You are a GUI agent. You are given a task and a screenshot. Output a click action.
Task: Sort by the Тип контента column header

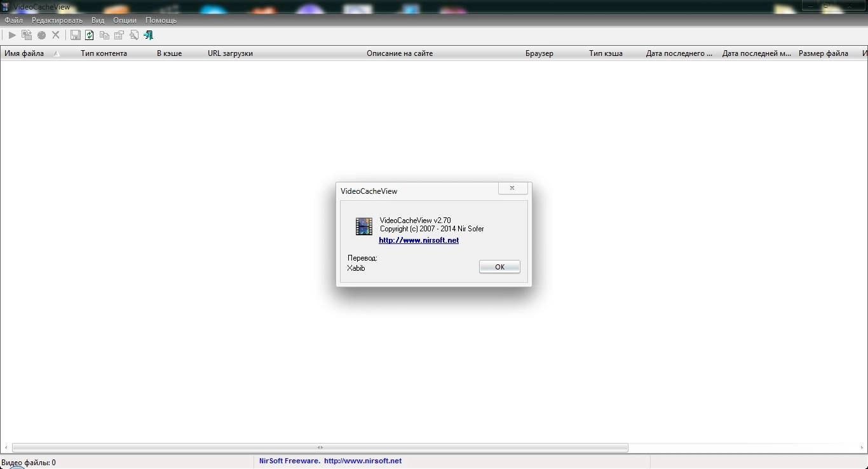tap(114, 53)
